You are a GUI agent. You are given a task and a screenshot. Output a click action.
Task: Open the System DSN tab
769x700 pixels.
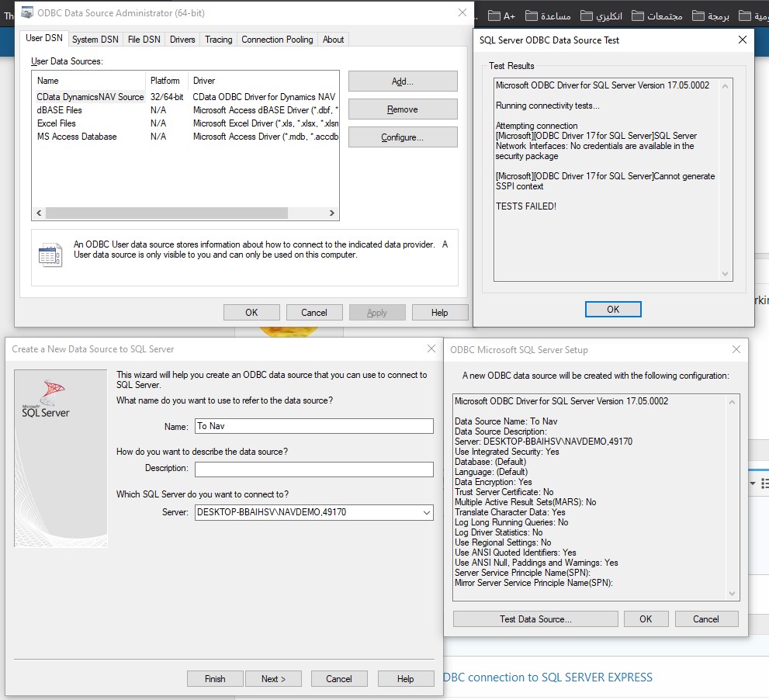tap(95, 40)
